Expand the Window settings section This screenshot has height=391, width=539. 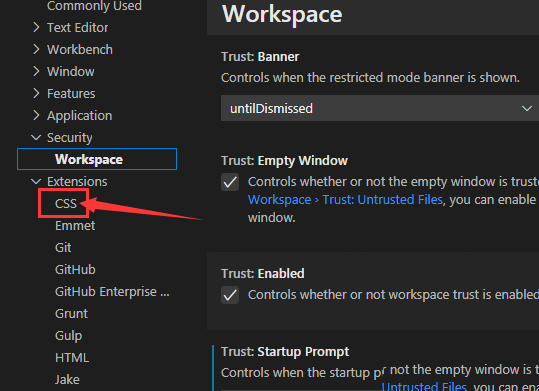coord(36,72)
